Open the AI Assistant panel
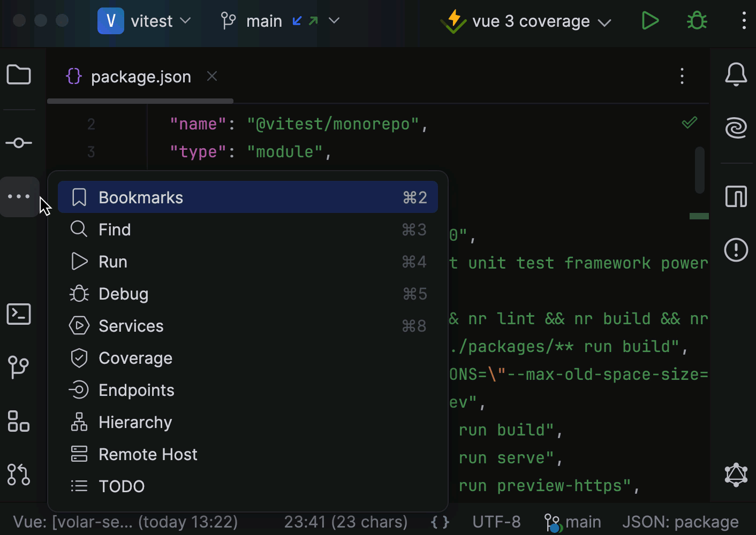This screenshot has width=756, height=535. click(736, 128)
